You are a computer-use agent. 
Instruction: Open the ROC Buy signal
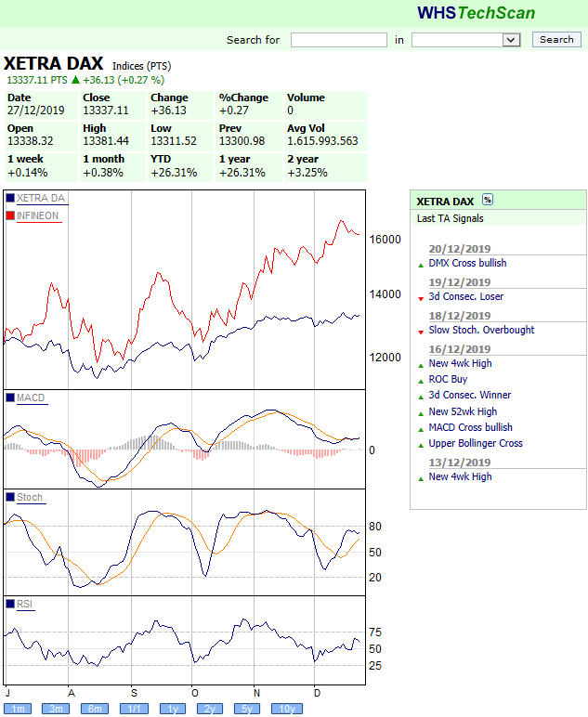pos(448,379)
